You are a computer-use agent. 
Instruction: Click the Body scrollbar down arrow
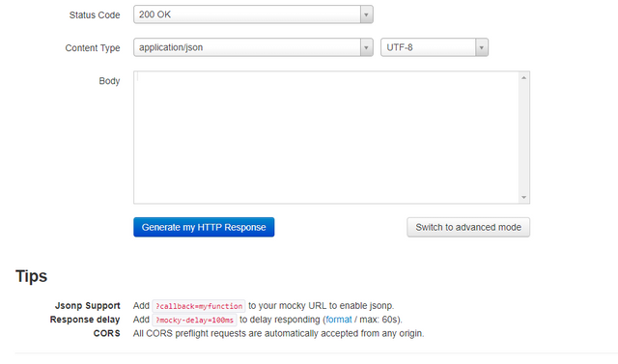click(523, 197)
